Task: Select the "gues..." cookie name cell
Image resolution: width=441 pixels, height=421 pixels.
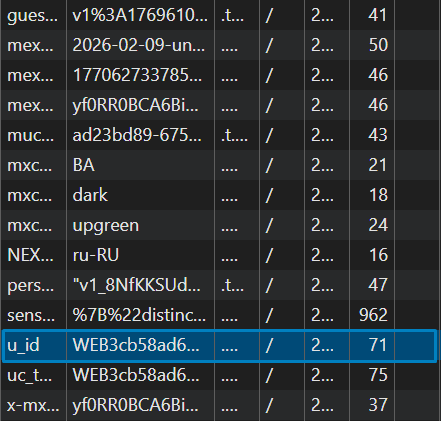Action: pos(32,16)
